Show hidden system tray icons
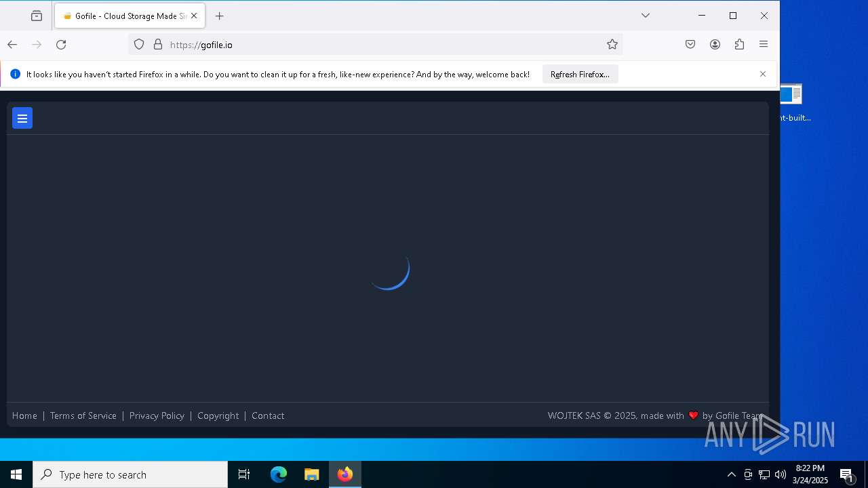This screenshot has height=488, width=868. click(731, 474)
